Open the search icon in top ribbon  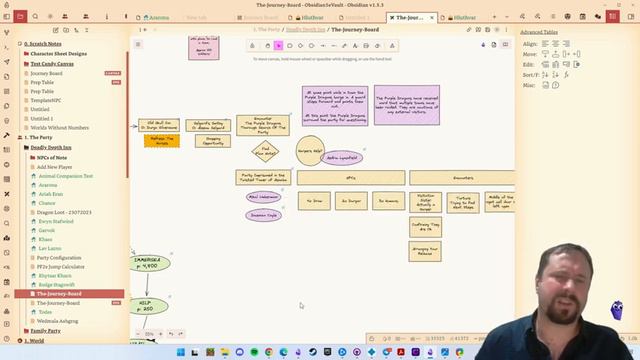click(x=35, y=16)
